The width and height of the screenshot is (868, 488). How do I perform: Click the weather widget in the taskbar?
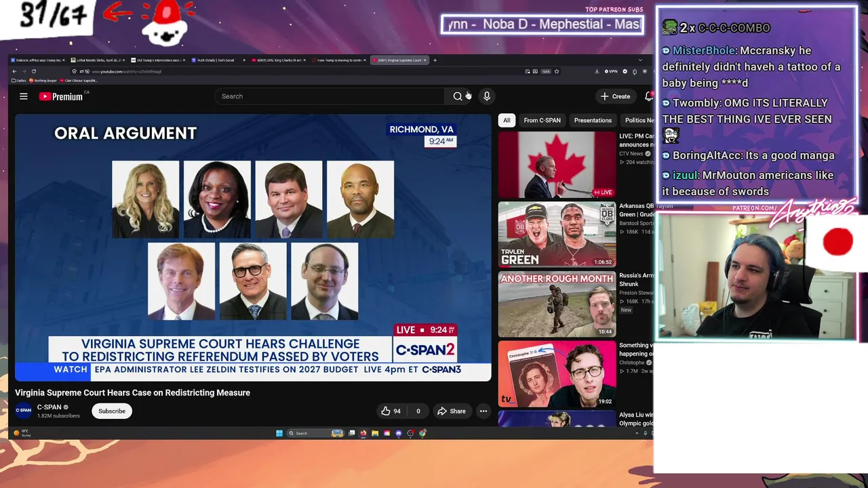(22, 433)
